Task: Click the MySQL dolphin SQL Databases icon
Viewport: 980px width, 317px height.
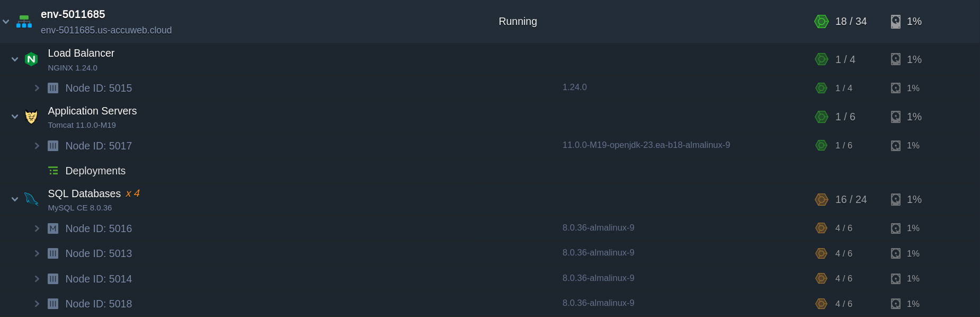Action: point(31,199)
